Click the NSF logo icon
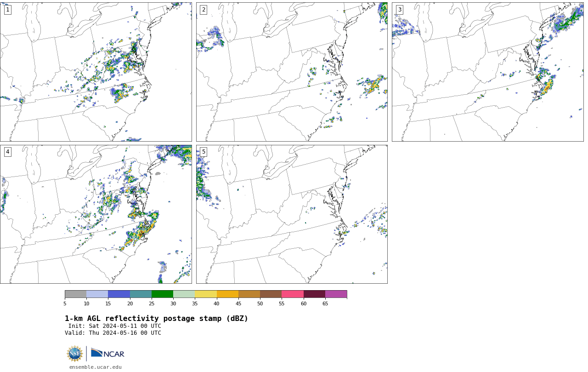Screen dimensions: 588x372 pyautogui.click(x=75, y=354)
